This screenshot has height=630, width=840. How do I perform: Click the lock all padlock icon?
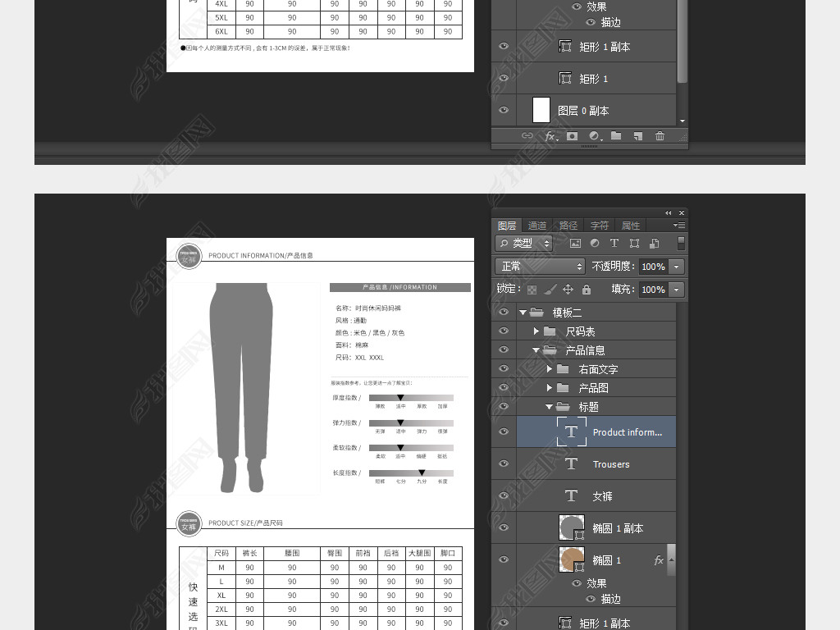point(586,290)
